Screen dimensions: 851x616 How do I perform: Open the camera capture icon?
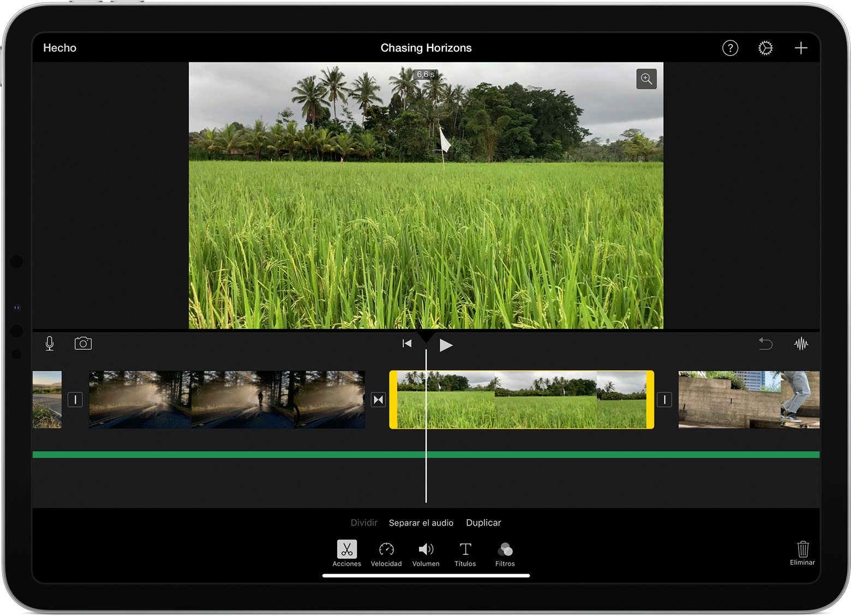point(83,343)
